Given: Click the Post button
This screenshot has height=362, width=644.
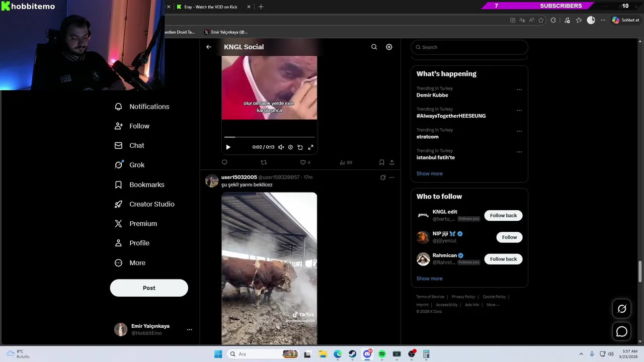Looking at the screenshot, I should (x=149, y=288).
